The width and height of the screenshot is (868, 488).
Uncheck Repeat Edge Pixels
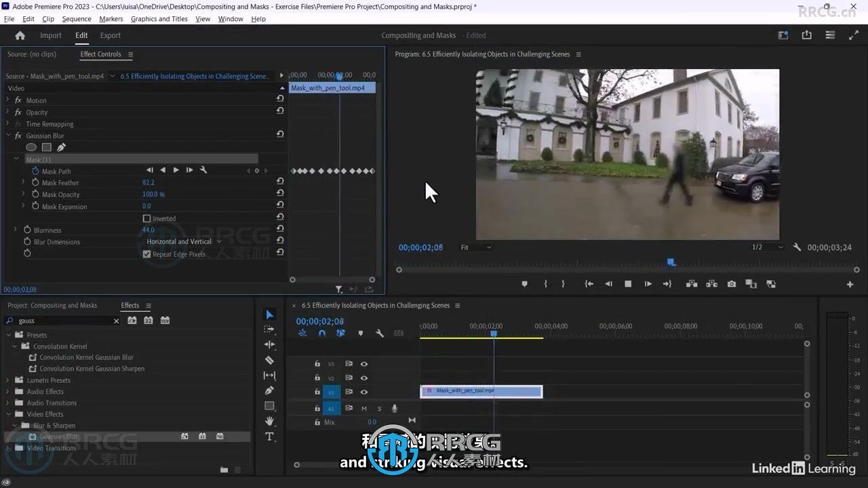point(146,254)
